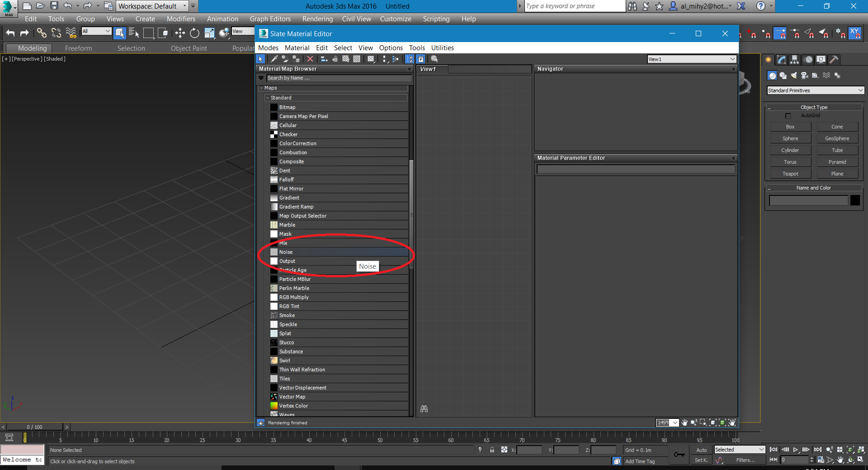Image resolution: width=868 pixels, height=470 pixels.
Task: Toggle Material/Map Browser panel button in Slate toolbar
Action: [410, 59]
